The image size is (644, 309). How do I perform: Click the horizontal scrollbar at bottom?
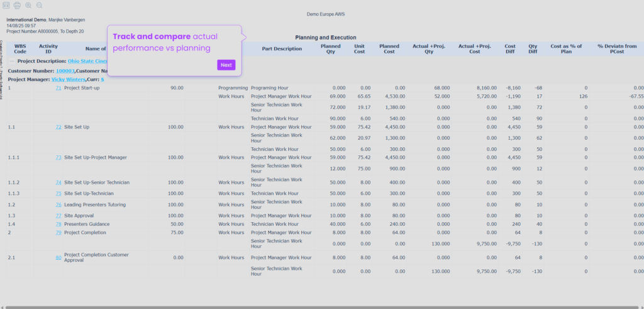(x=322, y=307)
